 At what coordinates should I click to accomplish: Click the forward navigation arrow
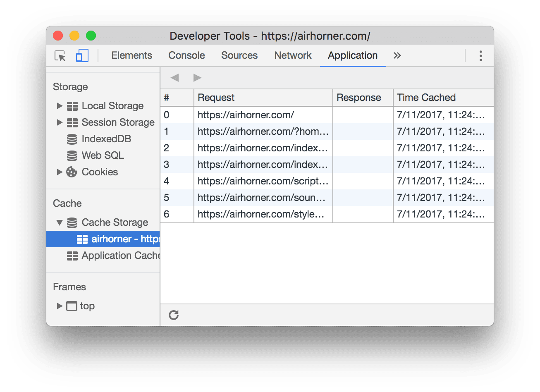[x=197, y=77]
